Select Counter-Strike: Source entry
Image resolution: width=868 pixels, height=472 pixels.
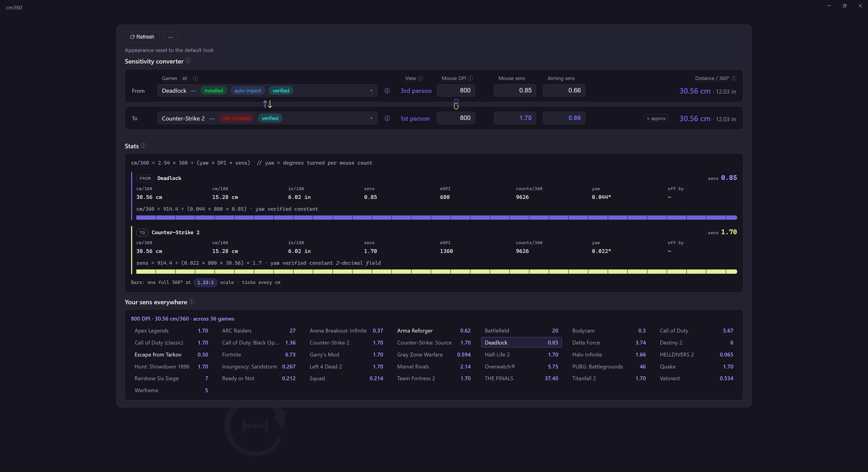click(434, 343)
